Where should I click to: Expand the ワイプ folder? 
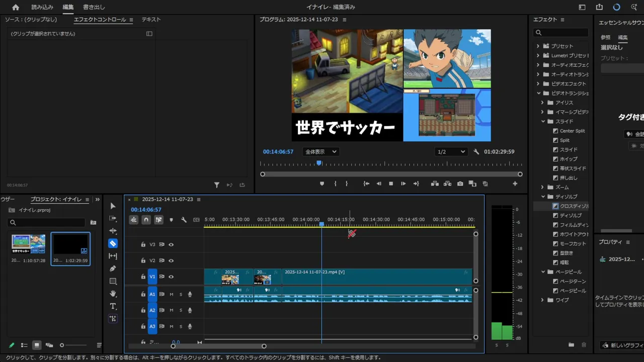pos(543,300)
